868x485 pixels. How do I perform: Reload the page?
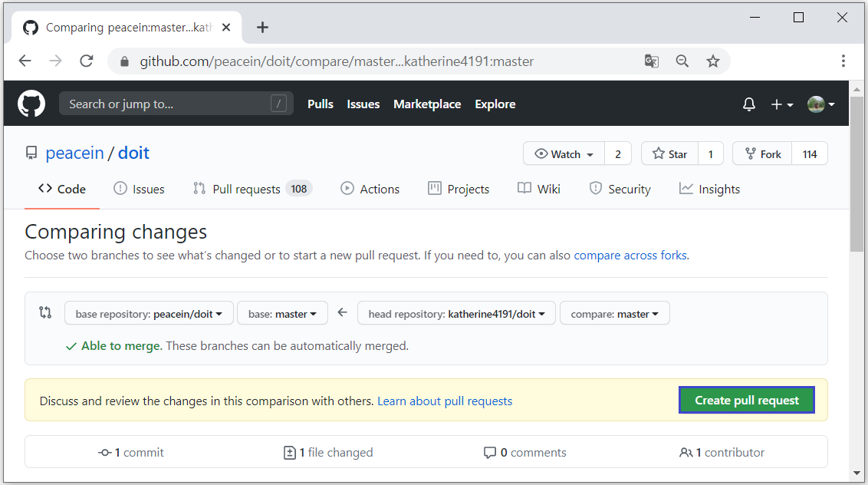click(87, 61)
